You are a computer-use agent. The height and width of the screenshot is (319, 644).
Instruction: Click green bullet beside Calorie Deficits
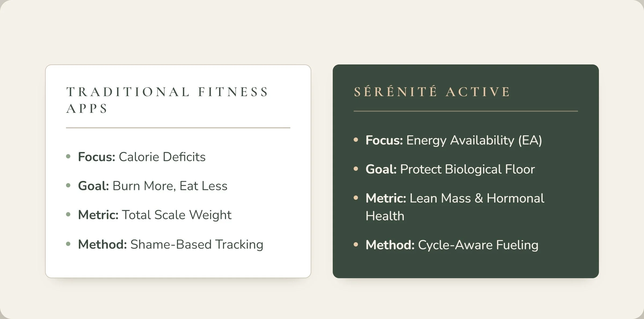click(68, 156)
